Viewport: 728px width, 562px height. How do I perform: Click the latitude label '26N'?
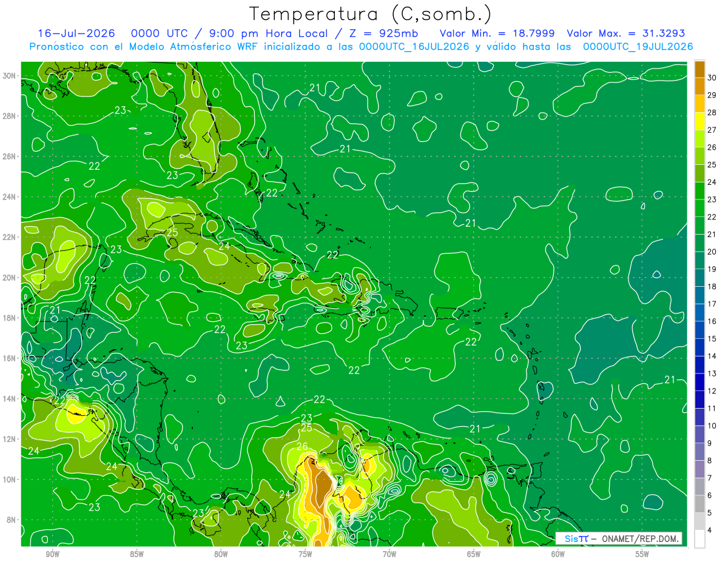(x=10, y=156)
